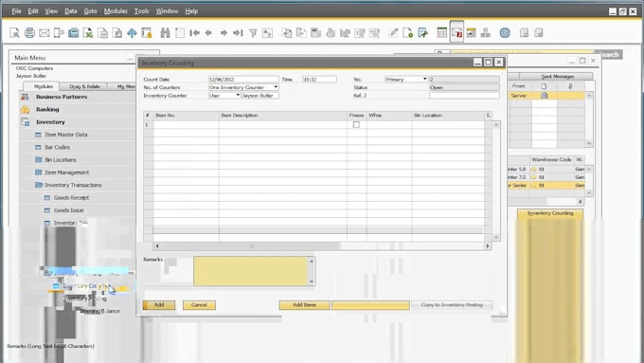Viewport: 644px width, 363px height.
Task: Open the calendar toolbar icon
Action: coord(471,33)
